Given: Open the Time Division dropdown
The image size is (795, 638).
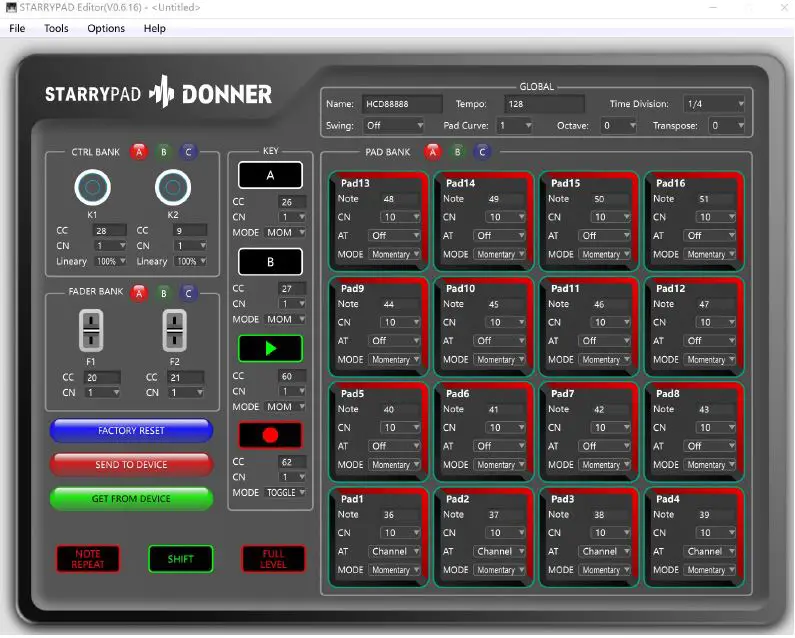Looking at the screenshot, I should (x=714, y=104).
